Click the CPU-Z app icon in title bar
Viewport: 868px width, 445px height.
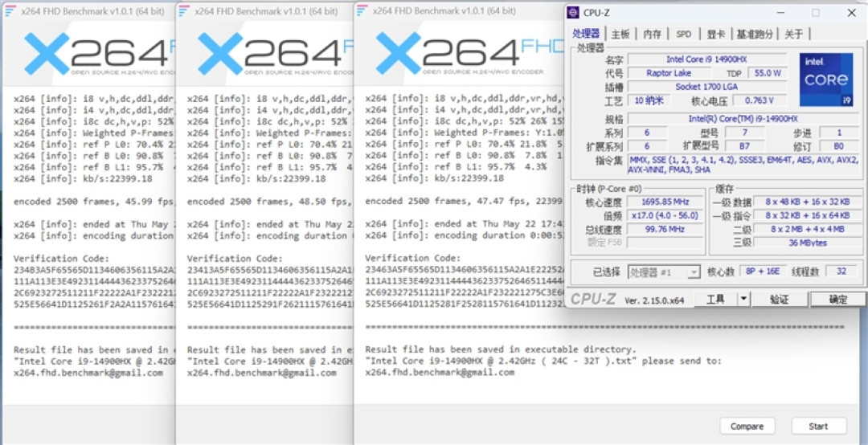click(x=574, y=13)
